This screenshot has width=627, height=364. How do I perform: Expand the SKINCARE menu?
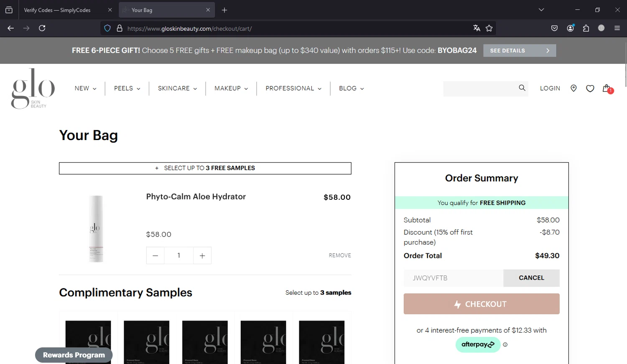(x=177, y=89)
